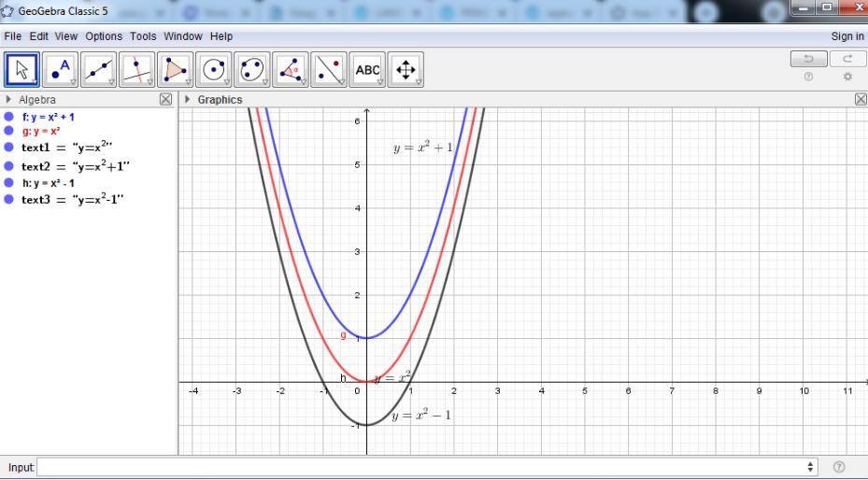Select the Move arrow tool

(21, 69)
